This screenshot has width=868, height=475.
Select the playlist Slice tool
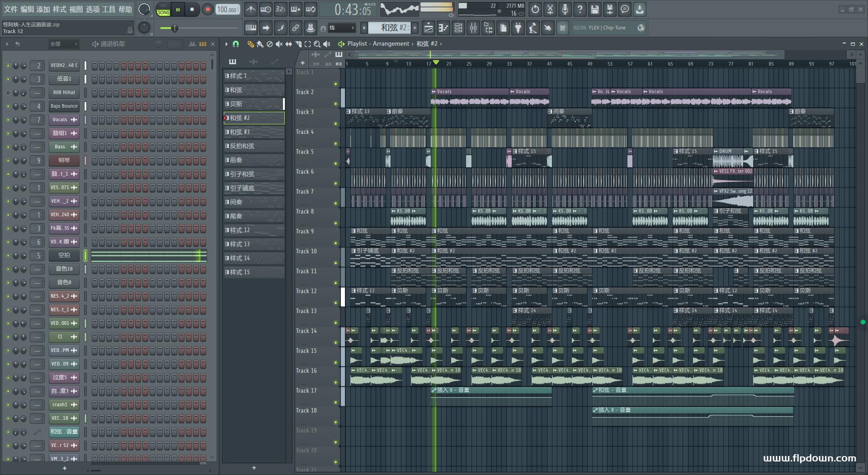298,44
